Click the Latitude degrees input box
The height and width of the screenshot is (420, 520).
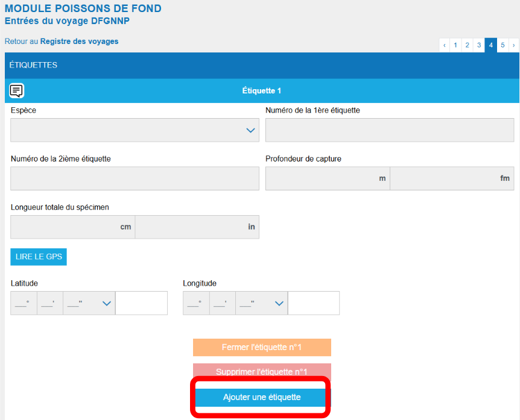(24, 304)
